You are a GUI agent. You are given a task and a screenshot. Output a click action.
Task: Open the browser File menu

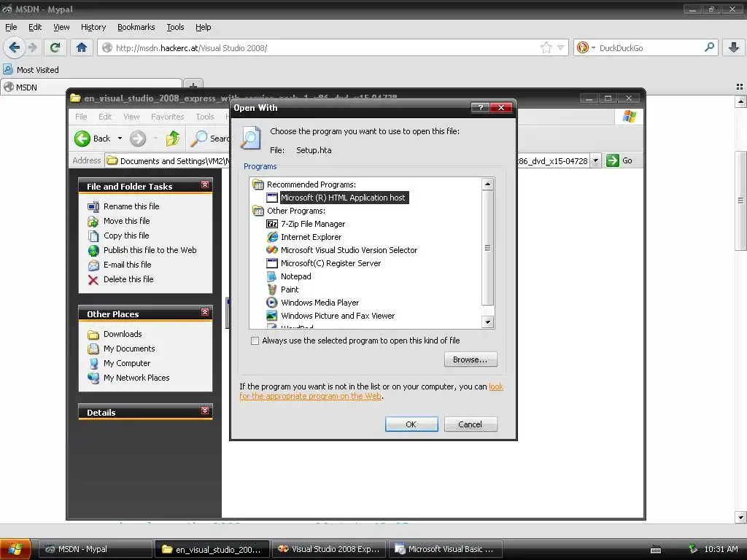click(x=11, y=27)
